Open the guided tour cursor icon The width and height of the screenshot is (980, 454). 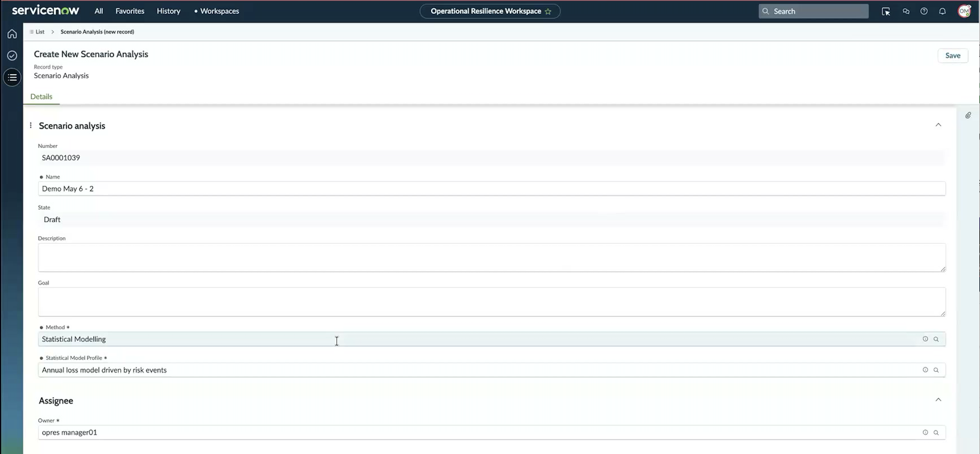click(886, 12)
